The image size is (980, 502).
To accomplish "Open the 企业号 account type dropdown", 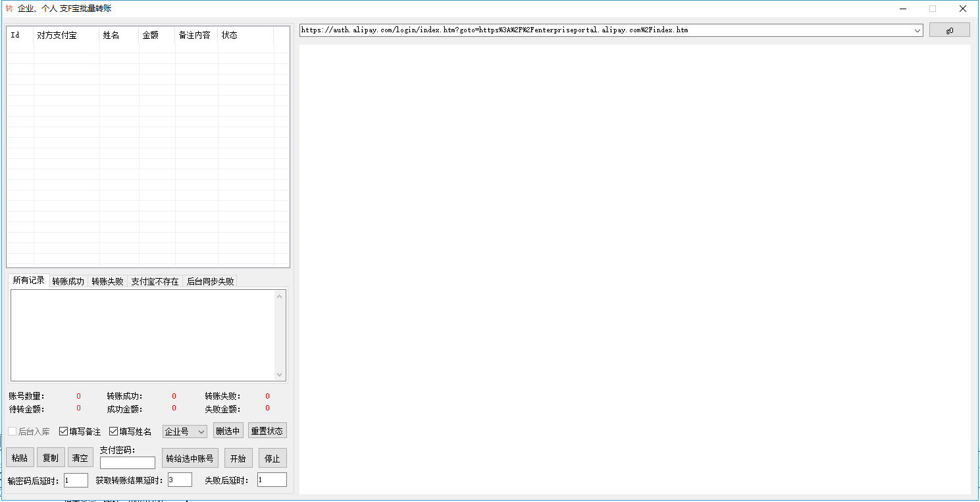I will pos(185,432).
